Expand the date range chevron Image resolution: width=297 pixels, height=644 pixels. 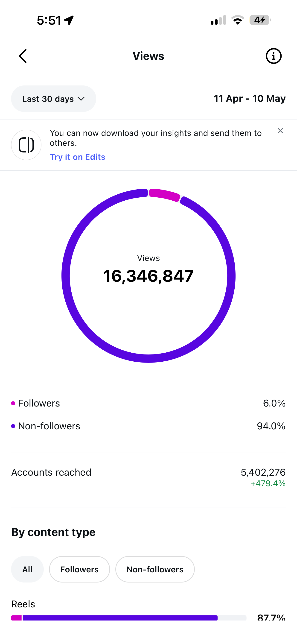tap(81, 99)
